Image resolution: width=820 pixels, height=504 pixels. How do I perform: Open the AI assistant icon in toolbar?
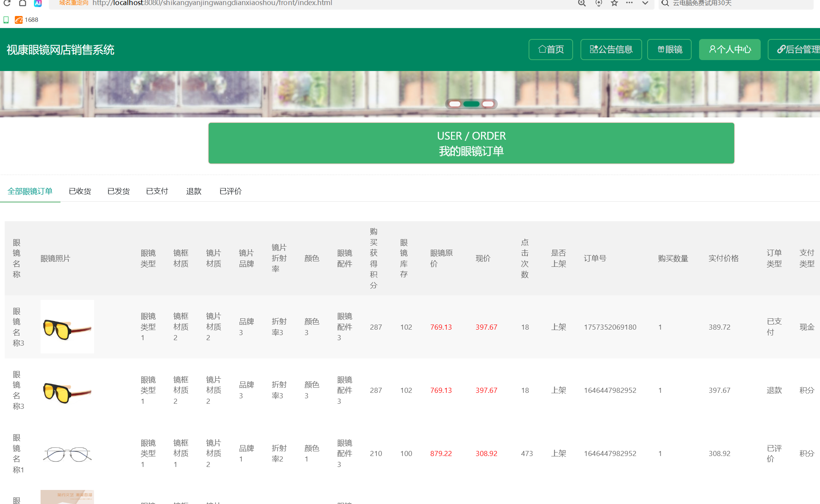38,3
